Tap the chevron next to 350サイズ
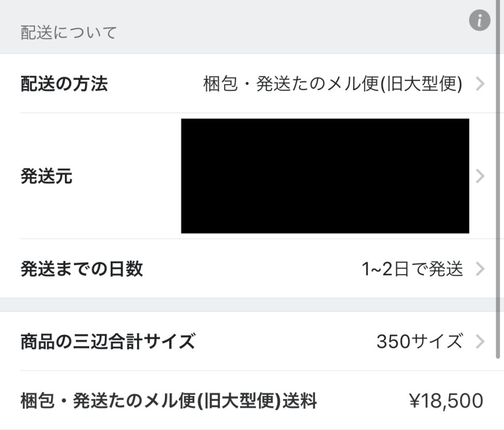The width and height of the screenshot is (504, 430). point(480,341)
